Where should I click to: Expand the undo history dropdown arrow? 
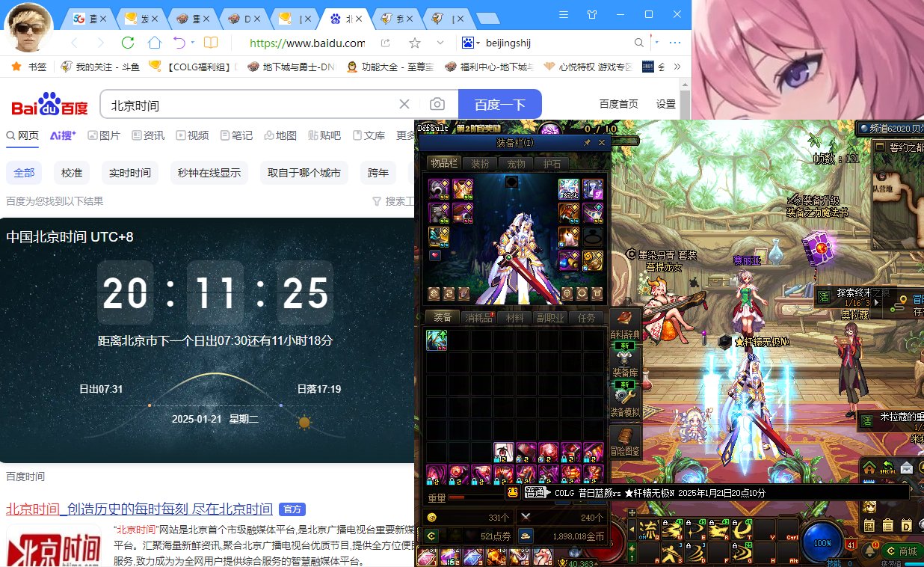click(192, 43)
